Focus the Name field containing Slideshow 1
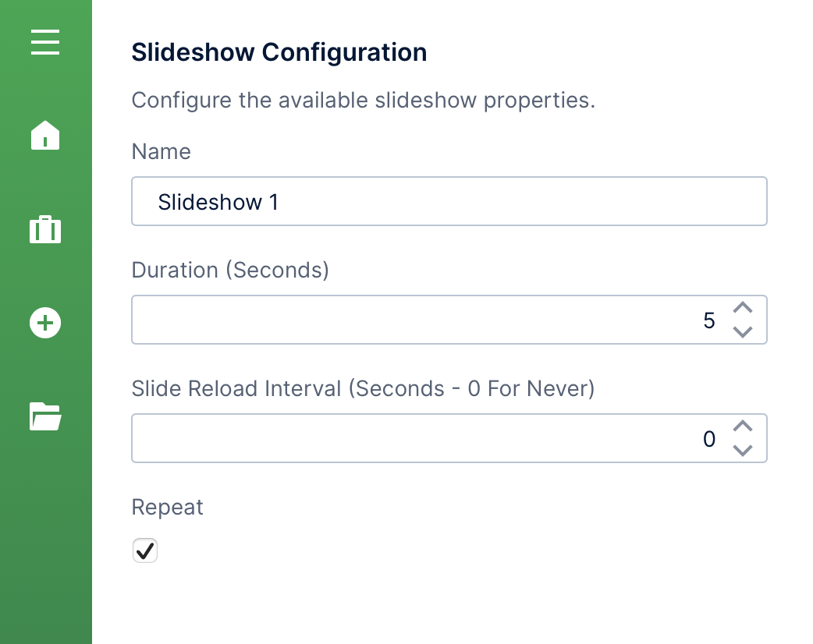Image resolution: width=813 pixels, height=644 pixels. 449,202
